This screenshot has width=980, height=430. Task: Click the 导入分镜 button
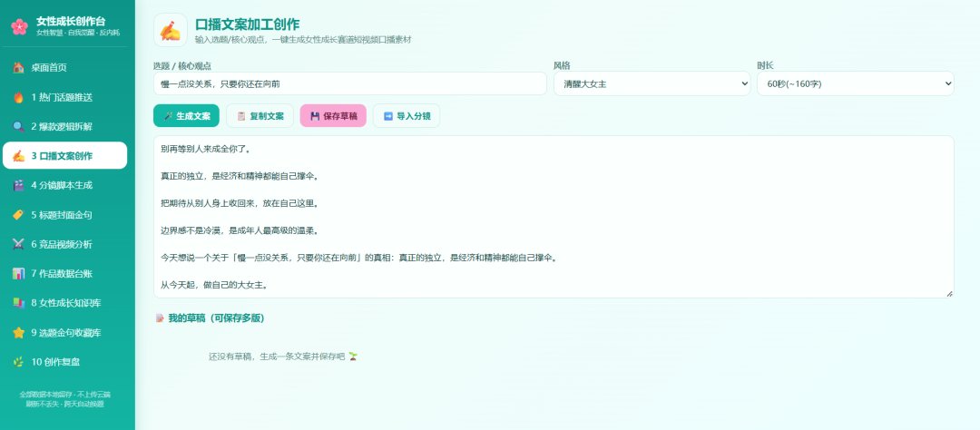[x=407, y=115]
